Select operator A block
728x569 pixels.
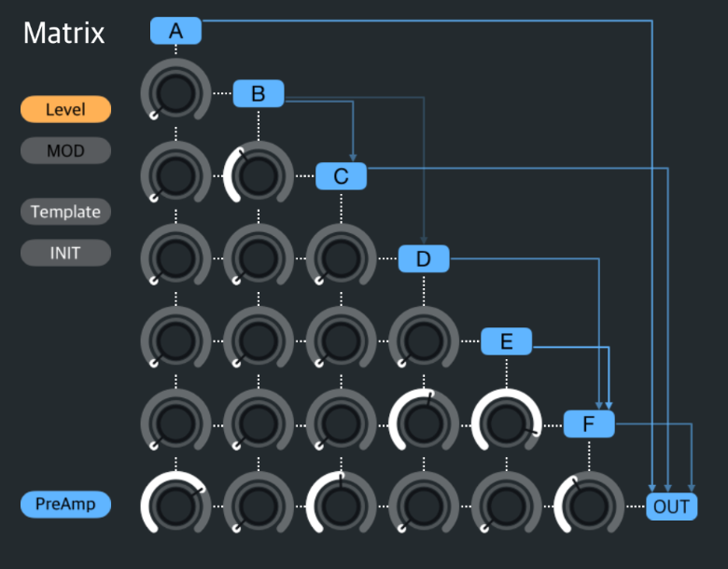[x=175, y=31]
